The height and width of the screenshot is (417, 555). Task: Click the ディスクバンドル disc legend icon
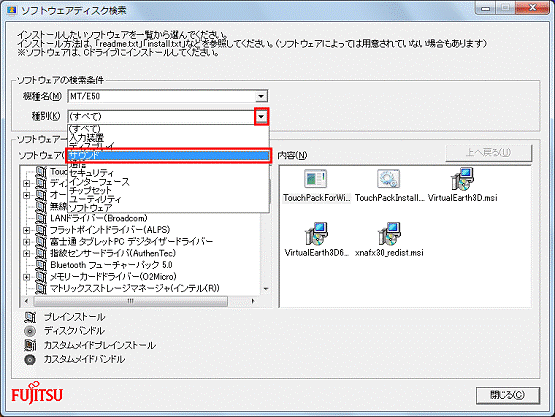coord(30,331)
